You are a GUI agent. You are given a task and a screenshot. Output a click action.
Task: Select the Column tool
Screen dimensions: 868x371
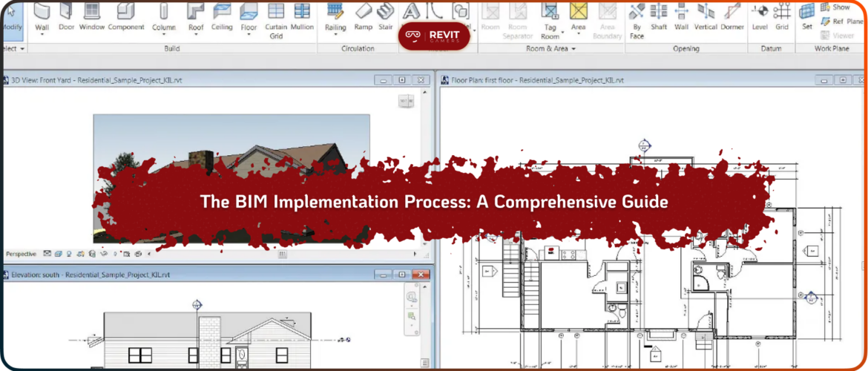[164, 18]
